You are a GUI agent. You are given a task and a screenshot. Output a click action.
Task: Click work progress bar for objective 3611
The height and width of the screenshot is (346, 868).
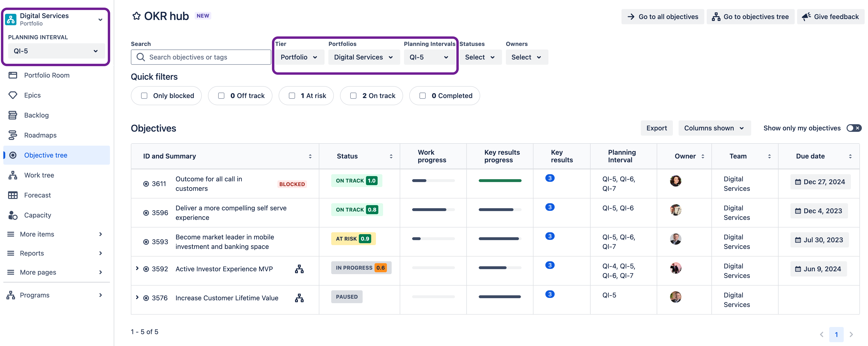tap(433, 181)
